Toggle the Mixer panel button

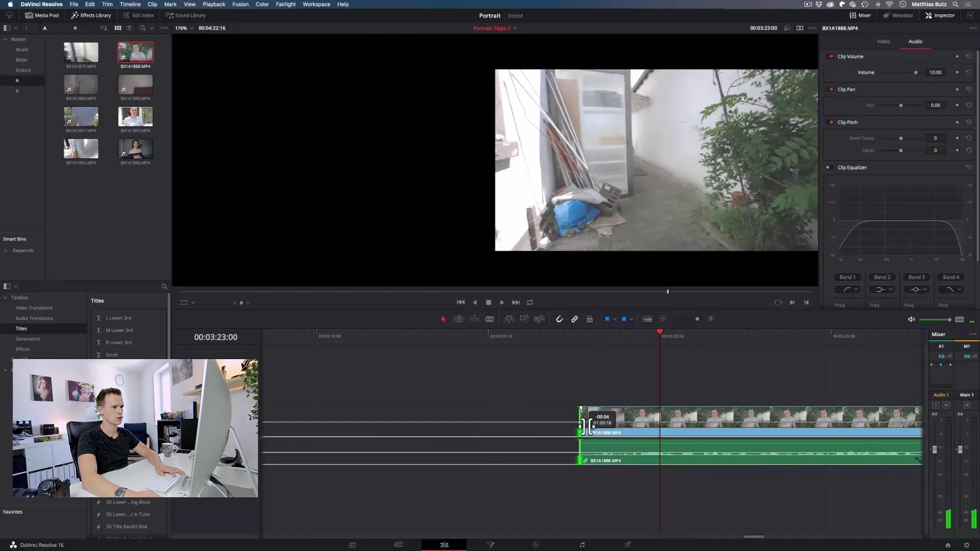point(860,15)
